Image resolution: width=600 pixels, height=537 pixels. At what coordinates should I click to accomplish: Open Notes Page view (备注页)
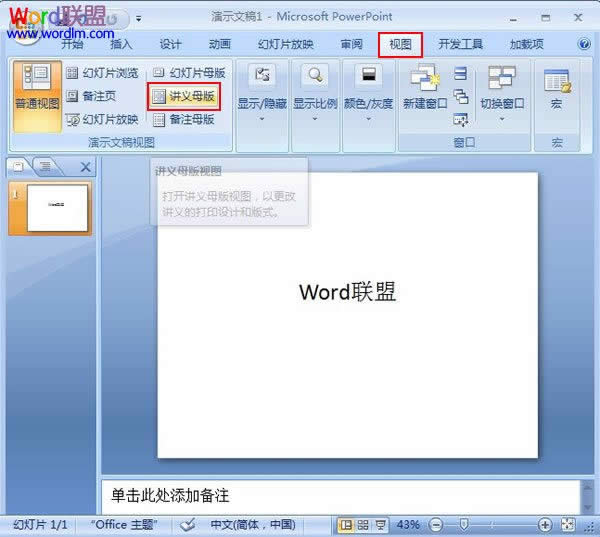click(91, 96)
